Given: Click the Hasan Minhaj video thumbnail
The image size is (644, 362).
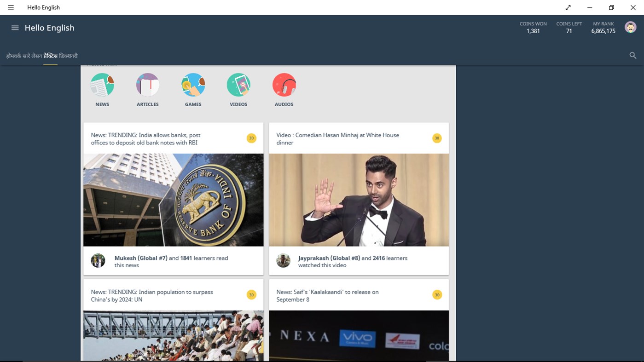Looking at the screenshot, I should click(359, 200).
